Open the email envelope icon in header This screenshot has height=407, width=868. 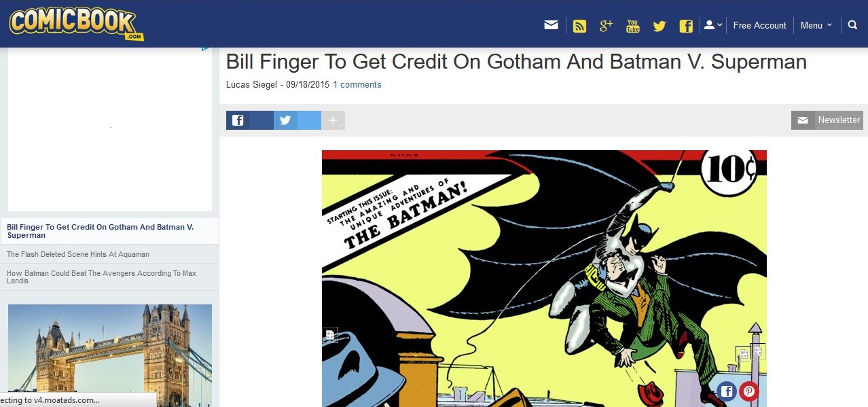pyautogui.click(x=551, y=25)
